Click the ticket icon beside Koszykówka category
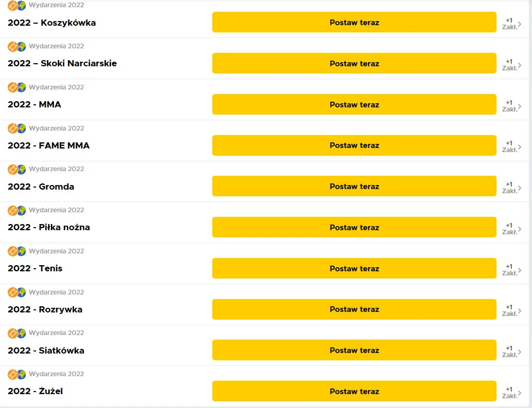 12,6
